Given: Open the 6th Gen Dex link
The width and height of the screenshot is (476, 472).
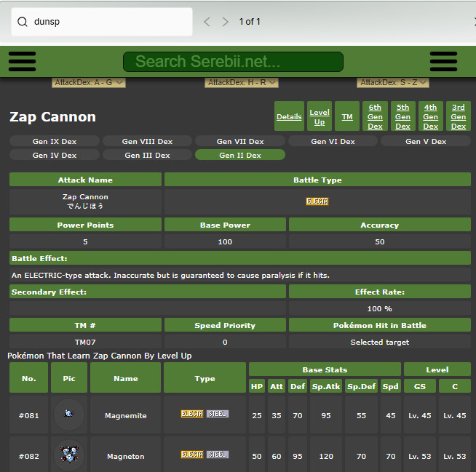Looking at the screenshot, I should pos(375,116).
